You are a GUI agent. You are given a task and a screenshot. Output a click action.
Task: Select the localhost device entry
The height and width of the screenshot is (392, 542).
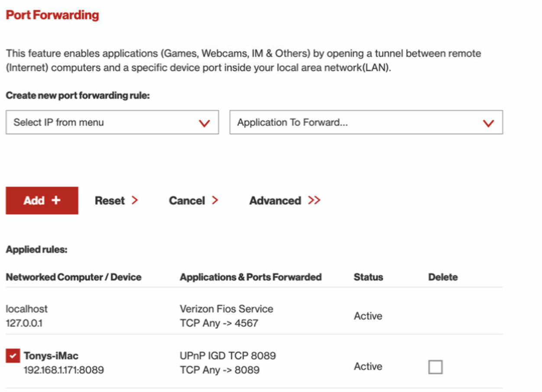click(x=27, y=309)
